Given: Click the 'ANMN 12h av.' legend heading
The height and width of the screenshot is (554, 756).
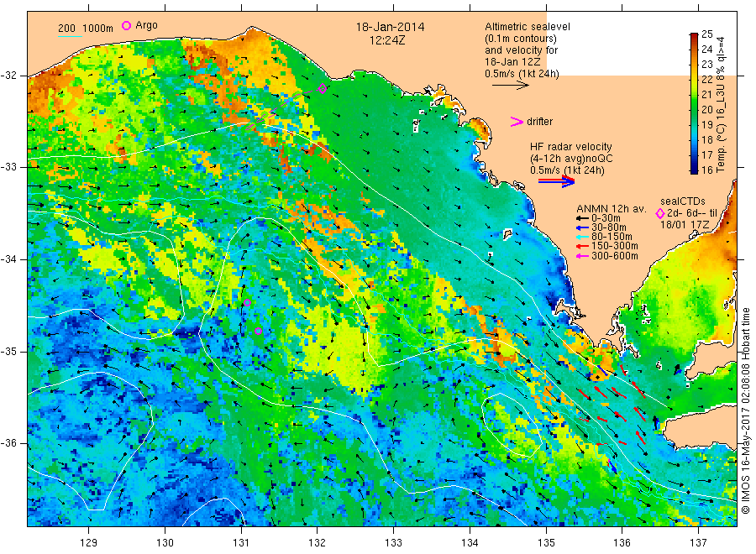Looking at the screenshot, I should [x=612, y=209].
